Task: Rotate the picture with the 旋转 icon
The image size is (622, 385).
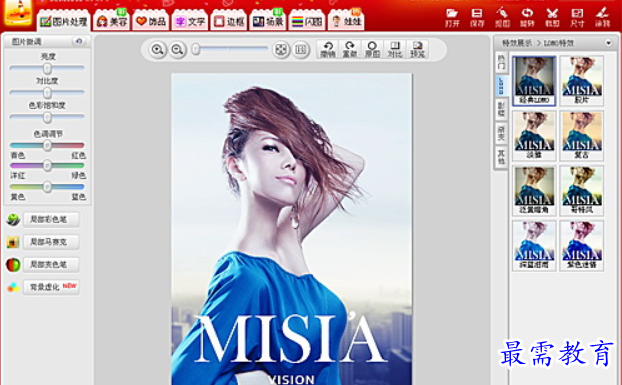Action: 527,17
